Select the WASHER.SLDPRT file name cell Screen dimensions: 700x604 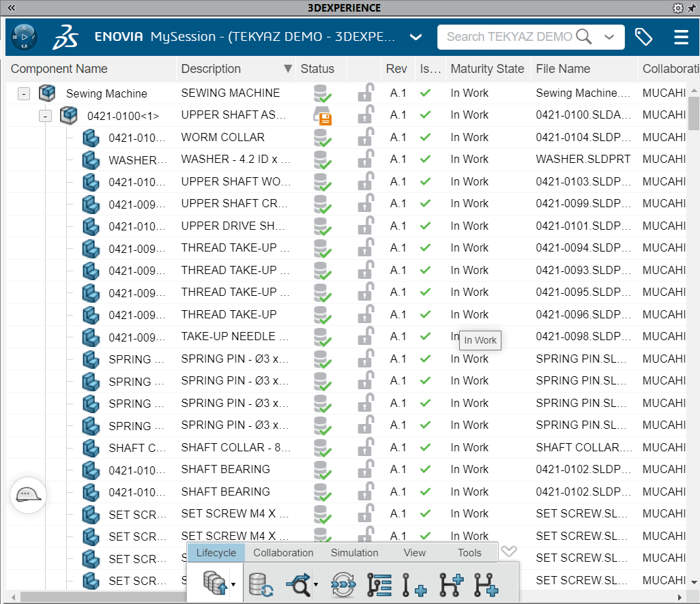583,160
